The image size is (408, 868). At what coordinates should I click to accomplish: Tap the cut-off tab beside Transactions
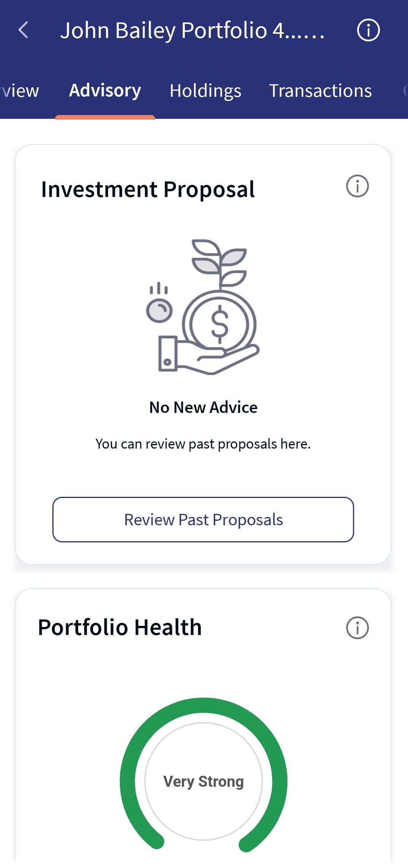pos(405,91)
